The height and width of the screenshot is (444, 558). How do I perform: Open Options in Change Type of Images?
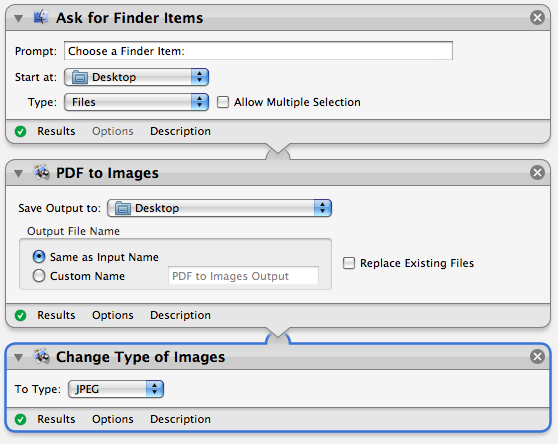click(x=112, y=419)
